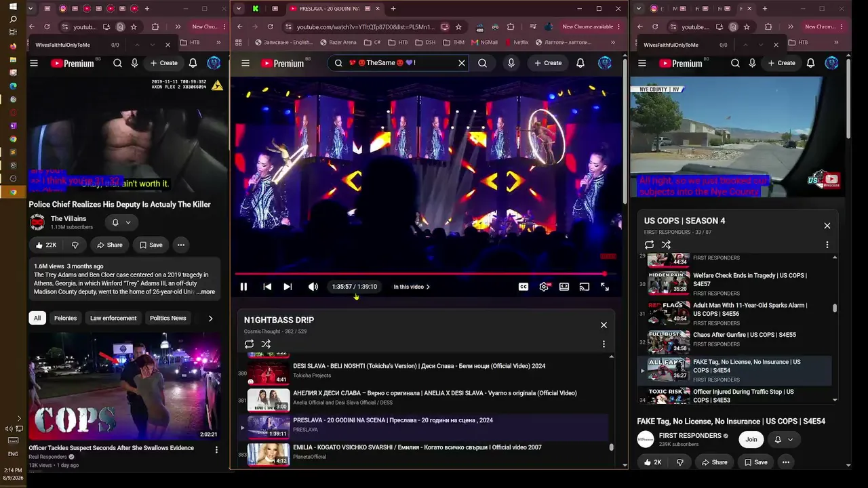
Task: Switch middle player to theater mode
Action: pos(564,287)
